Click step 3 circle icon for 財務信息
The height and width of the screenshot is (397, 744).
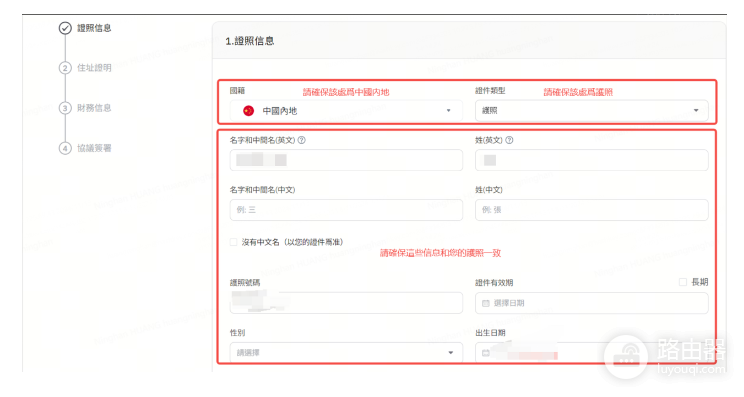65,108
